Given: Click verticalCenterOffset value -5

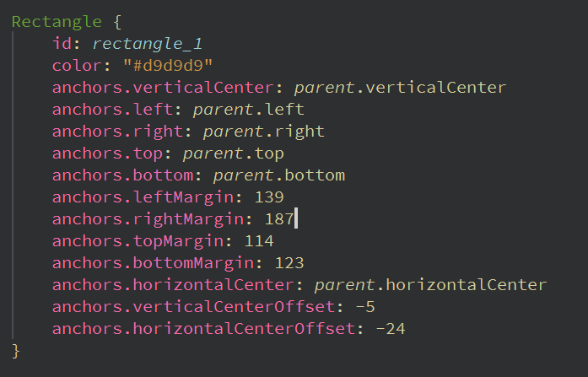Looking at the screenshot, I should coord(365,307).
